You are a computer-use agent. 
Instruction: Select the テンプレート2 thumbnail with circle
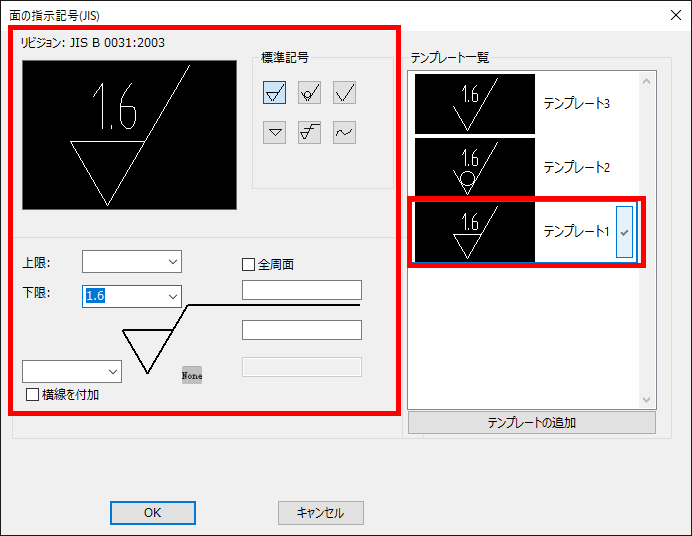pos(475,167)
